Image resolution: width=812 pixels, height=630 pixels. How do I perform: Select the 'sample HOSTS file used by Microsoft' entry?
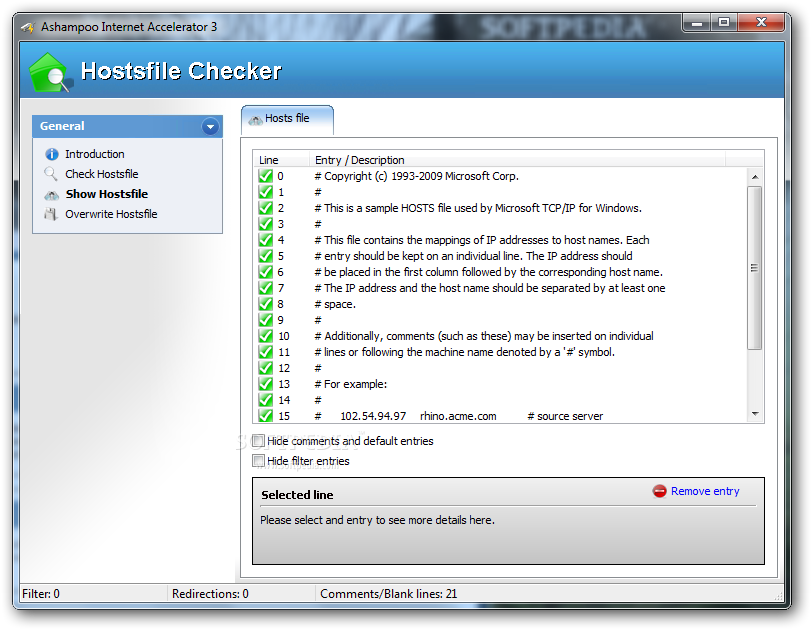pos(477,208)
